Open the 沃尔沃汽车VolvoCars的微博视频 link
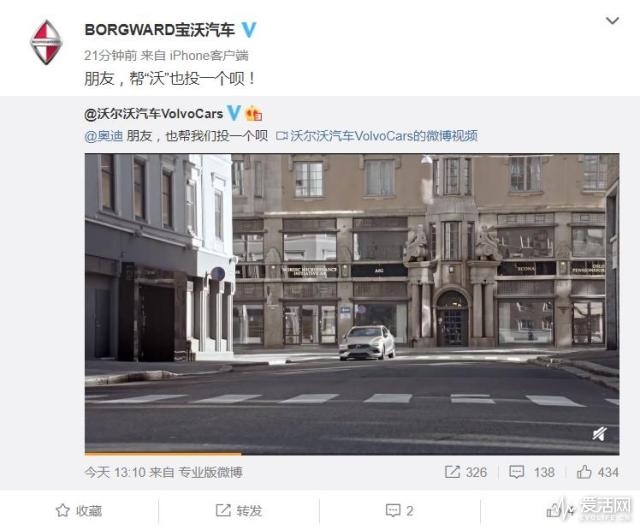The width and height of the screenshot is (640, 530). pyautogui.click(x=377, y=136)
